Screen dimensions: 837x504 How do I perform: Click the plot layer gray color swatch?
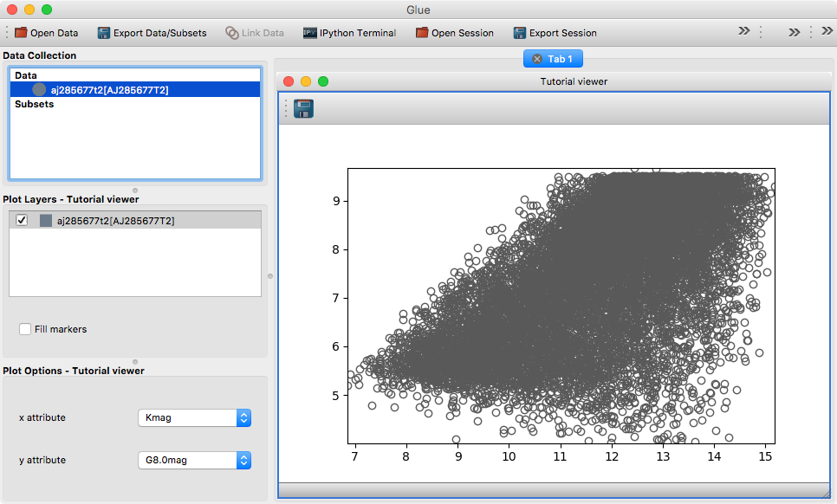coord(46,221)
